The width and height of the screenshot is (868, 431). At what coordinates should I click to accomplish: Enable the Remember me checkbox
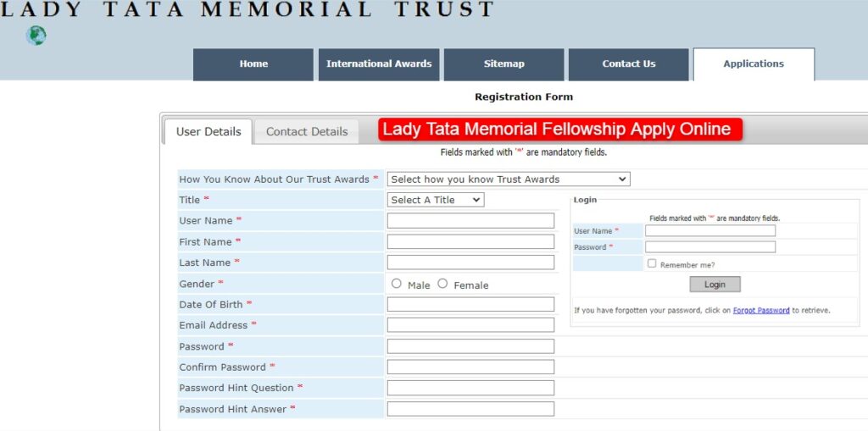click(x=652, y=263)
